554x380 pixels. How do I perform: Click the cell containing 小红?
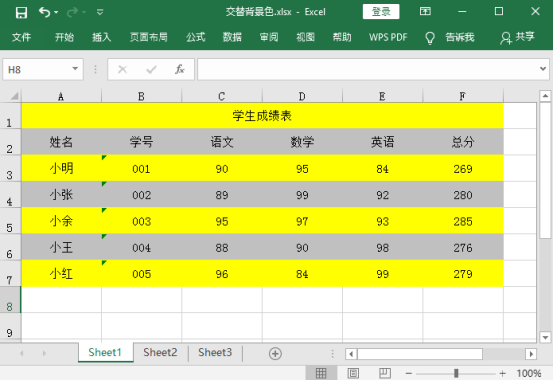(x=61, y=274)
